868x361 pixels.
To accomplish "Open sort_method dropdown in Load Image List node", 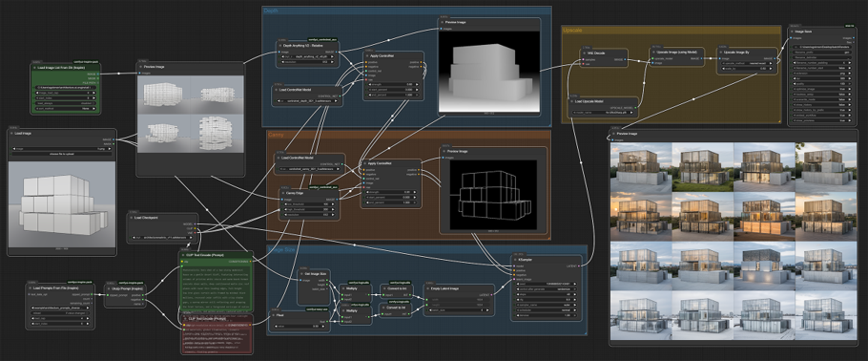I will pos(66,109).
